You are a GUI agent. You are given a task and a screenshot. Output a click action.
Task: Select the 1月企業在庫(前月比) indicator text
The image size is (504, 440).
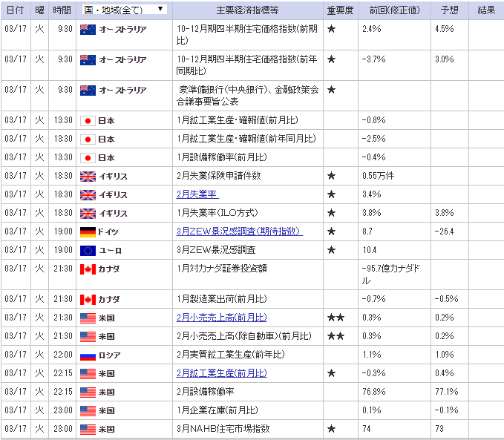[x=217, y=410]
